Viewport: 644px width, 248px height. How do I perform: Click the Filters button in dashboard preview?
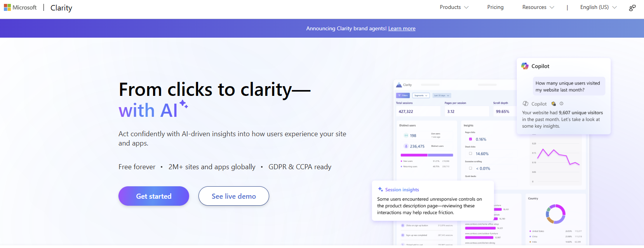(403, 95)
